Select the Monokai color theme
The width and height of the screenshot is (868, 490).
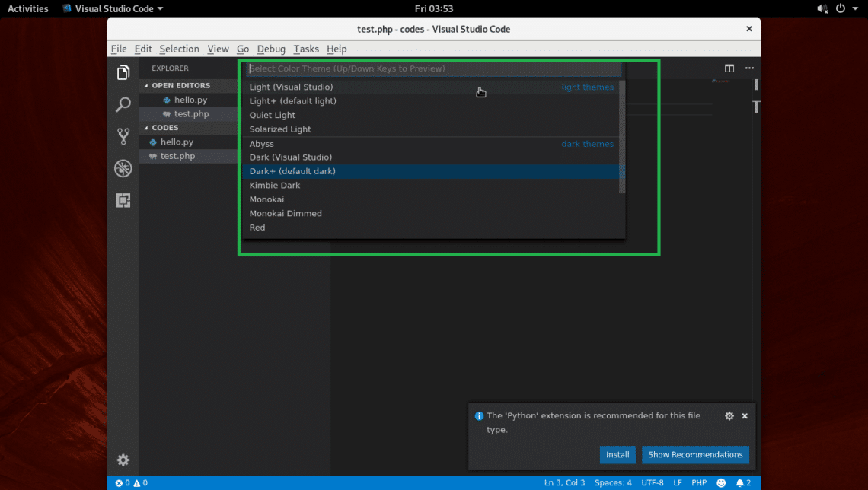point(266,199)
